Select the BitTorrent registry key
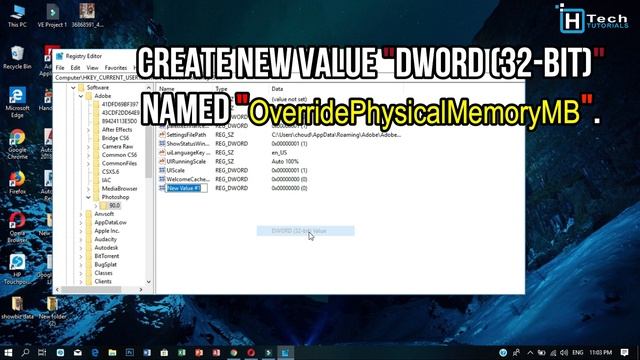 pyautogui.click(x=107, y=256)
